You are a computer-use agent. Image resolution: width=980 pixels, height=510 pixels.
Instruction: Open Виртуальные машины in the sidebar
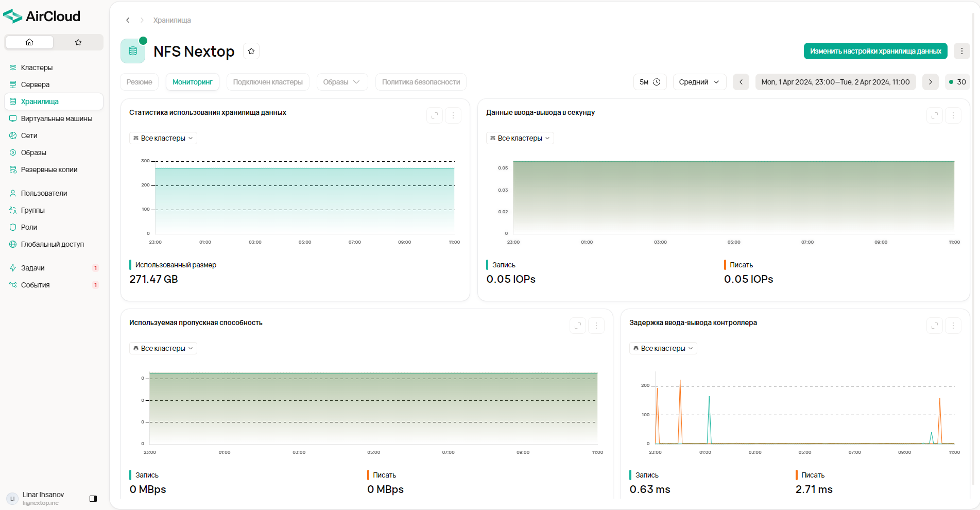click(x=57, y=118)
